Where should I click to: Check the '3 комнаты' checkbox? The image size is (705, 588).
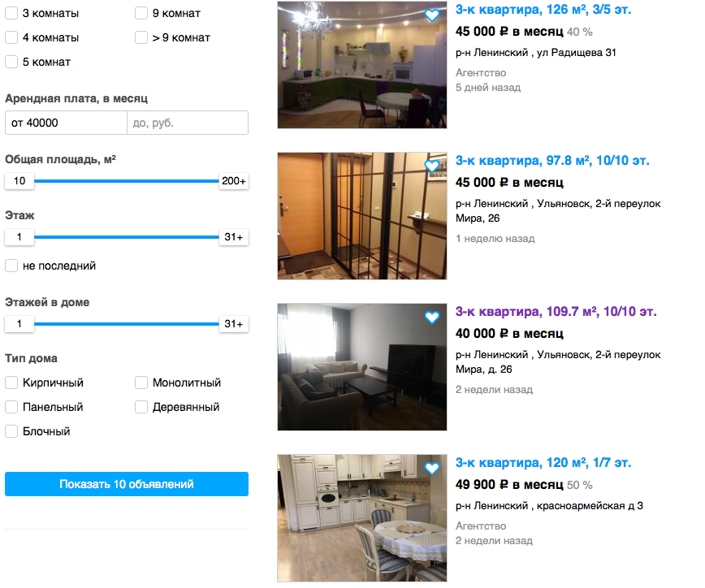pos(11,13)
